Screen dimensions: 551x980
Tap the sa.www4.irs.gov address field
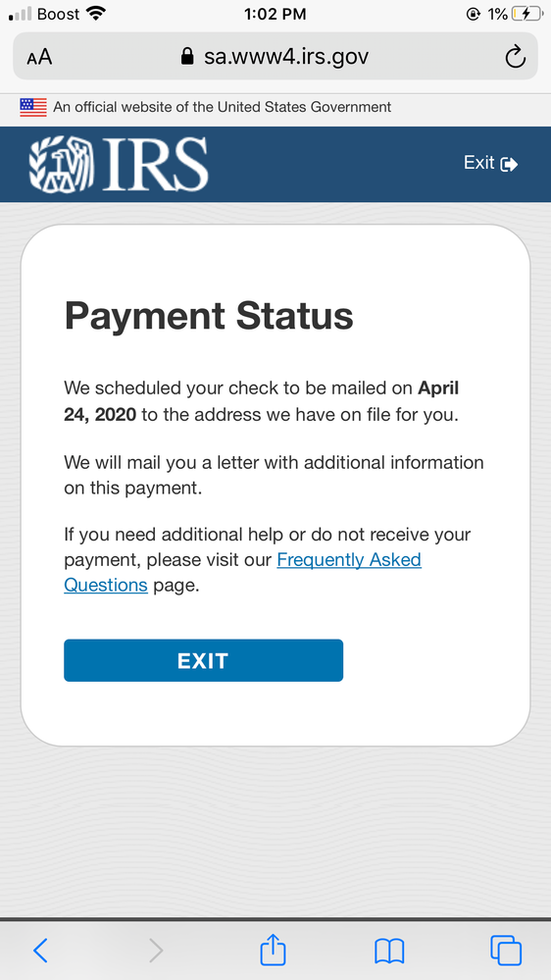(275, 56)
